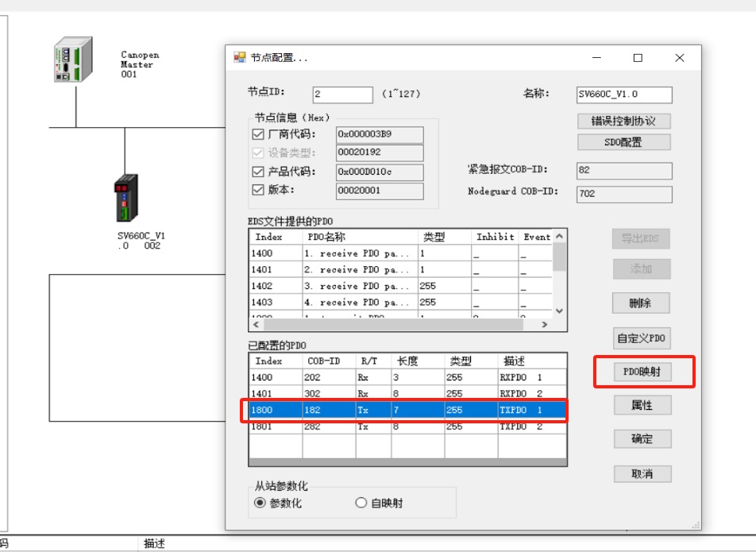
Task: Open 错误控制协议 settings
Action: [624, 121]
